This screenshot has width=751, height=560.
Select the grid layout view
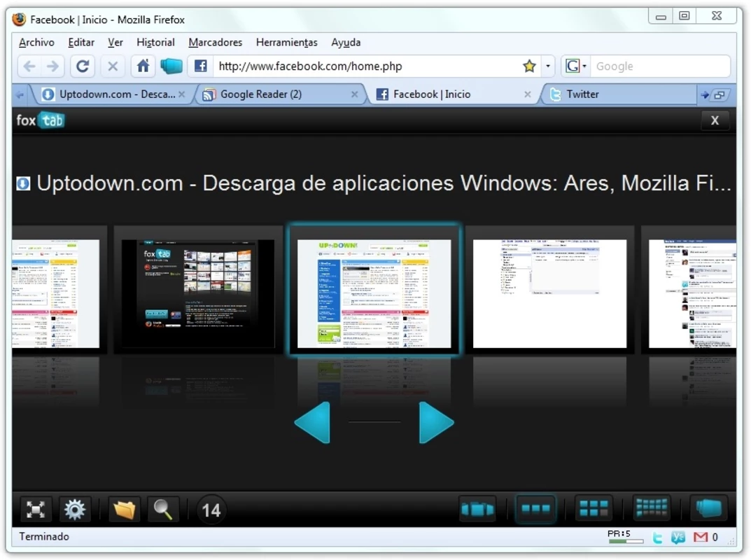pyautogui.click(x=594, y=509)
